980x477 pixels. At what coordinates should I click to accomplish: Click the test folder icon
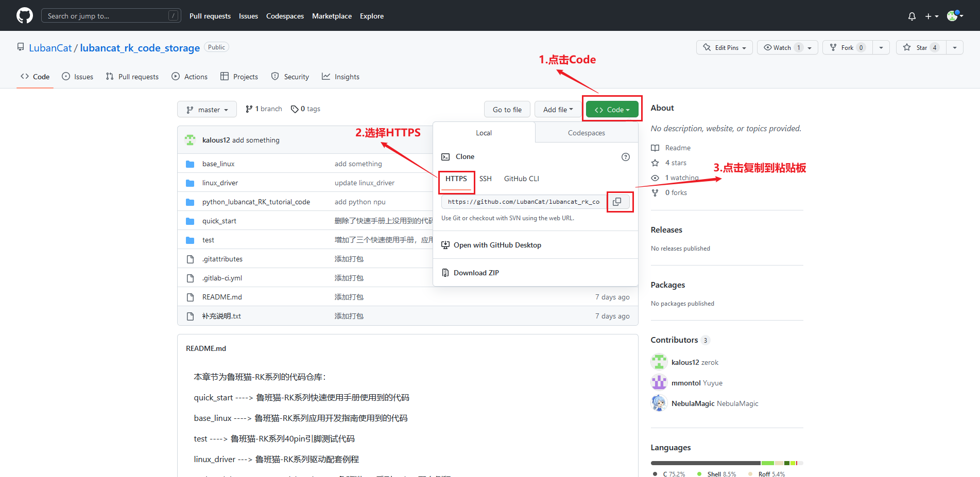[x=190, y=240]
